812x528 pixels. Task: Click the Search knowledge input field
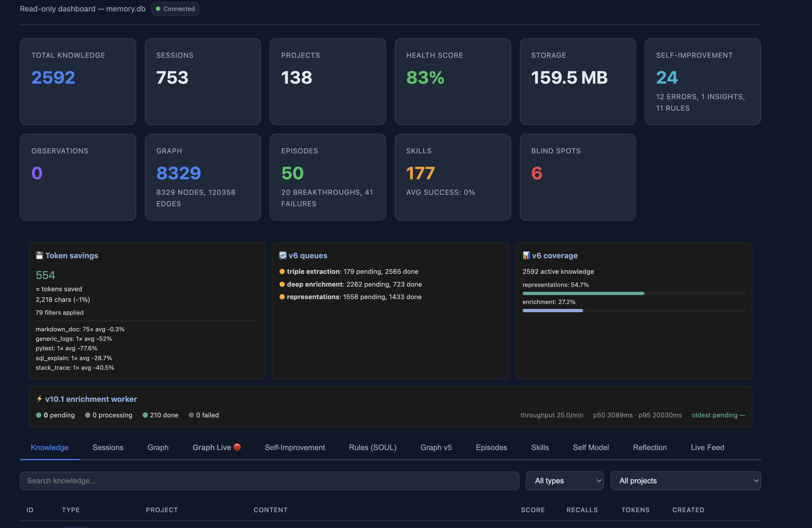pyautogui.click(x=269, y=481)
